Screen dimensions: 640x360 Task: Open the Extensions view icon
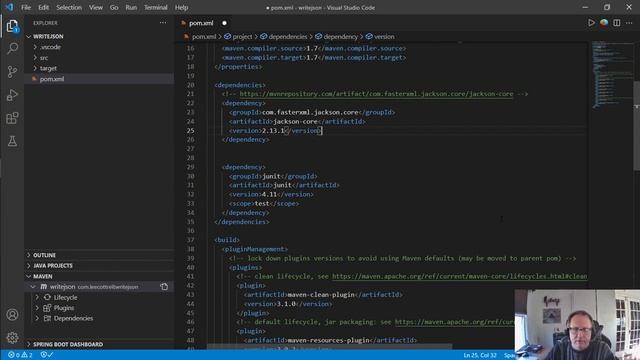click(12, 118)
